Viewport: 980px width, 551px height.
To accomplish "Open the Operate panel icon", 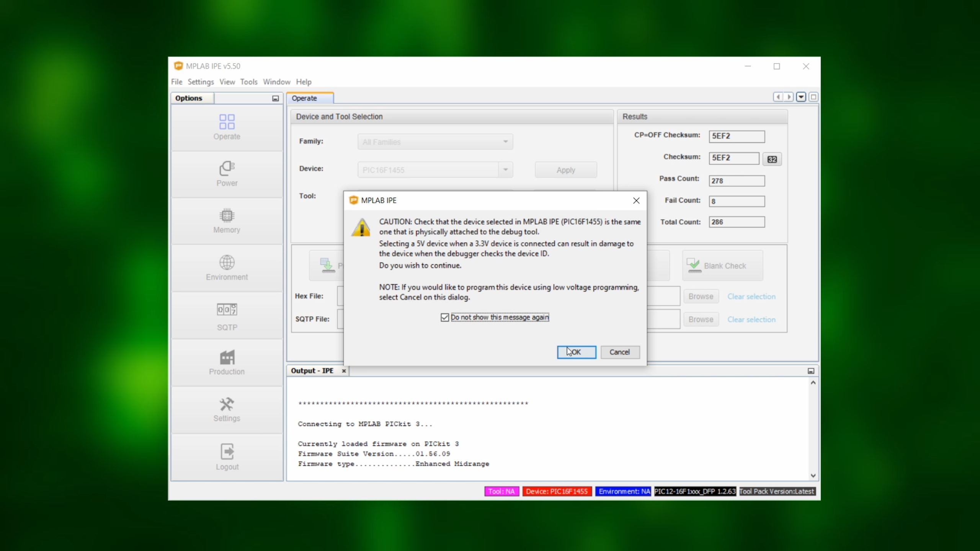I will [x=227, y=122].
